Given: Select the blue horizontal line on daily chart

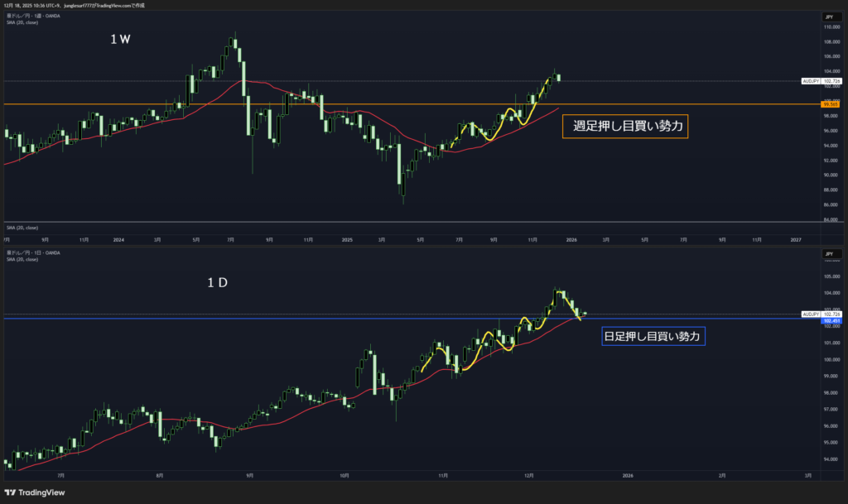Looking at the screenshot, I should 248,319.
